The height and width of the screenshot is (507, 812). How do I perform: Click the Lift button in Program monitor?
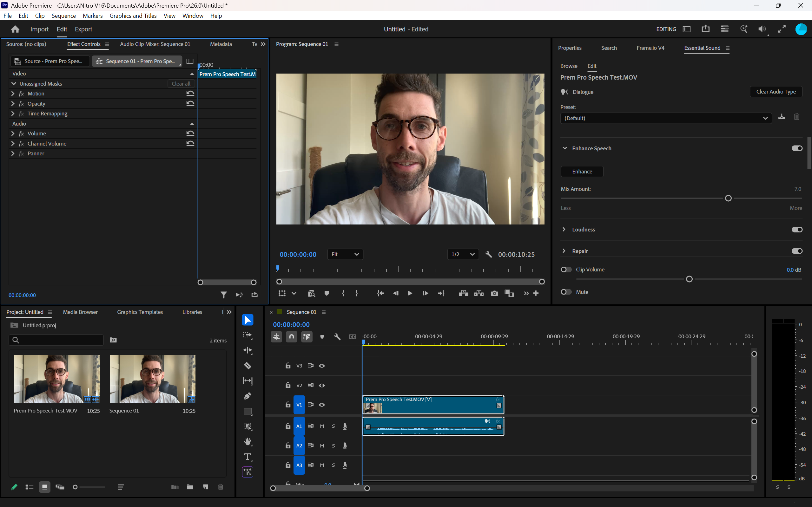463,293
